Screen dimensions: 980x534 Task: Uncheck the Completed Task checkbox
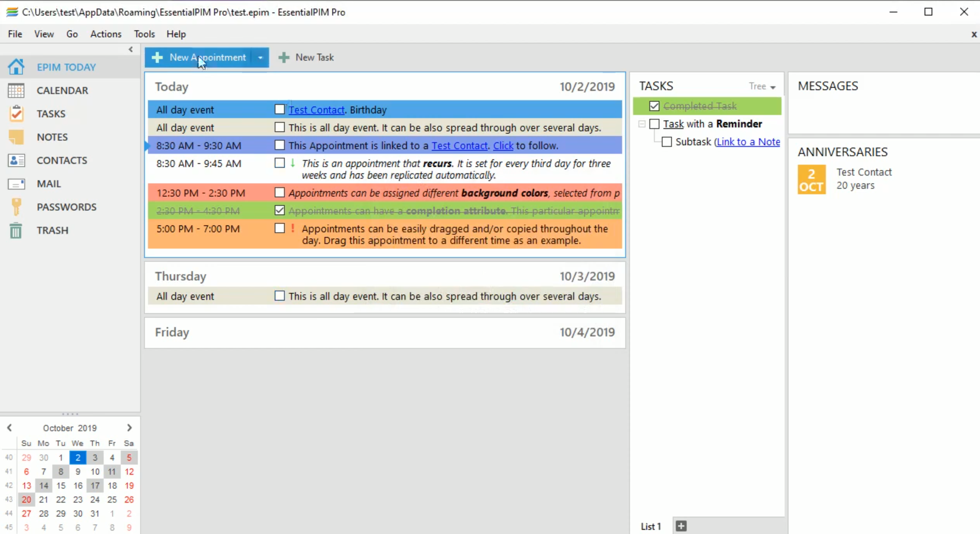[x=654, y=106]
